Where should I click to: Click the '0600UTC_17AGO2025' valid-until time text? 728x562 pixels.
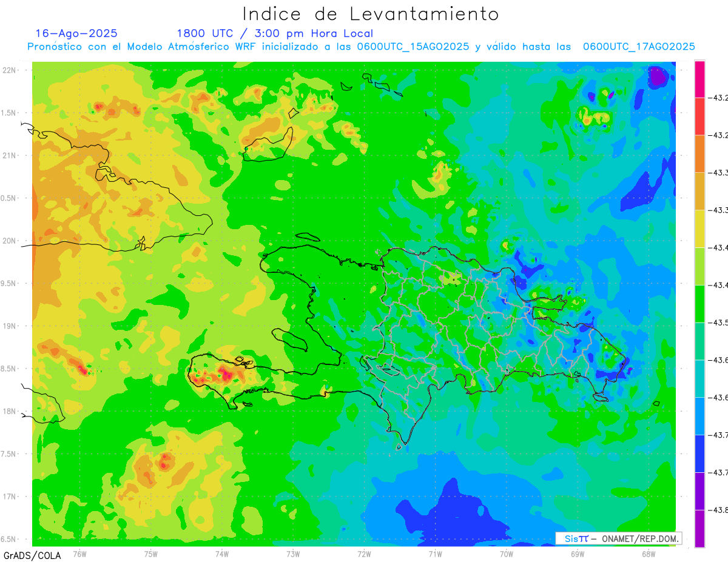coord(639,47)
